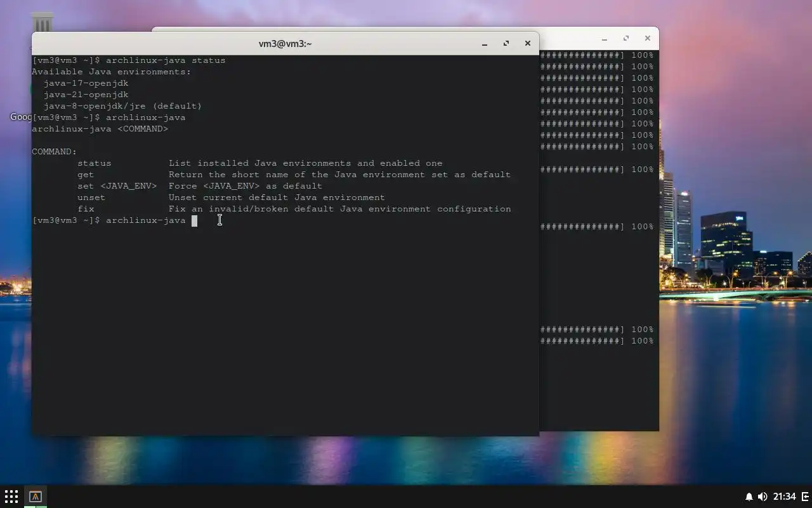
Task: Click 'List installed Java environments and enabled one'
Action: click(306, 163)
